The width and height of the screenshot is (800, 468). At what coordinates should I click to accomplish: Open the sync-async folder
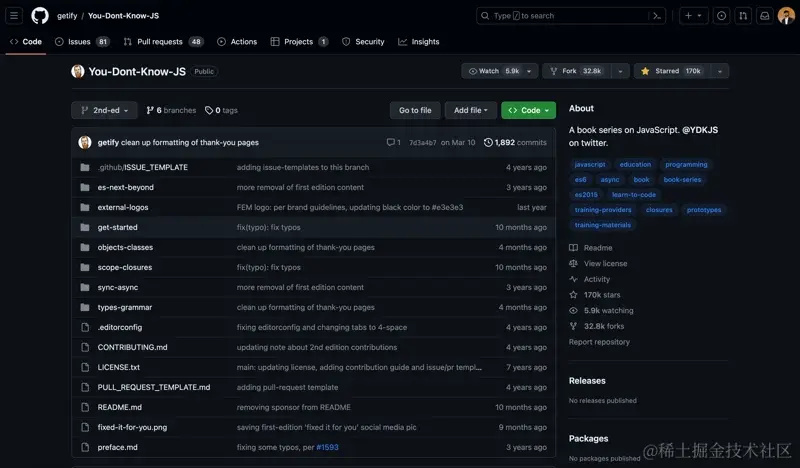coord(118,287)
